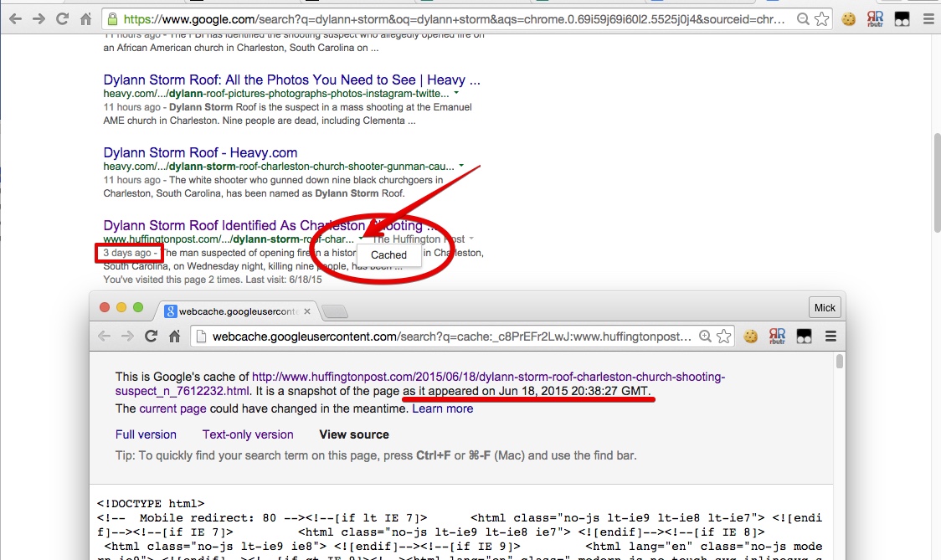Click the heavy.com dylann-roof-pictures green URL text
The width and height of the screenshot is (941, 560).
point(276,93)
